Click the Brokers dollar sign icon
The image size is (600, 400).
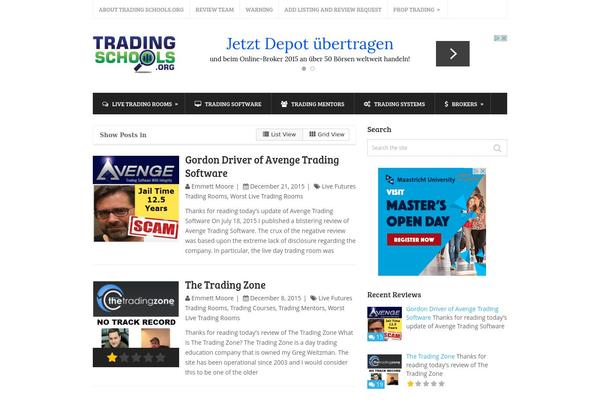click(446, 104)
